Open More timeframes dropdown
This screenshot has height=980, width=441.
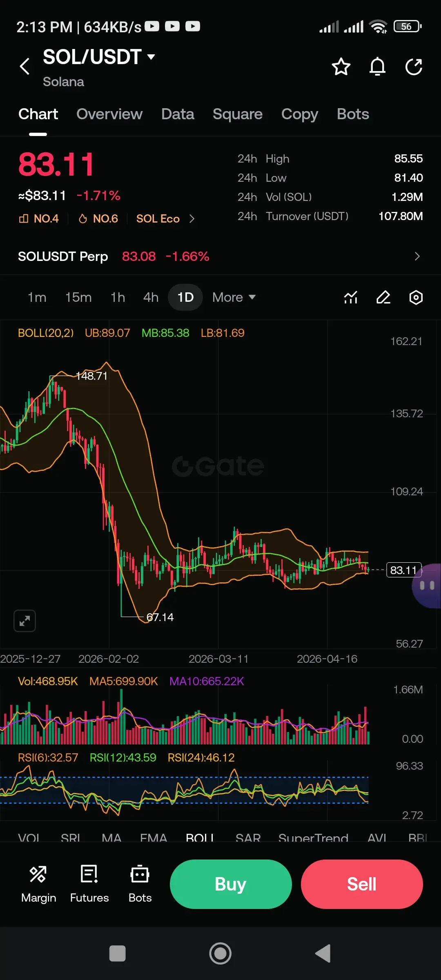click(x=234, y=297)
